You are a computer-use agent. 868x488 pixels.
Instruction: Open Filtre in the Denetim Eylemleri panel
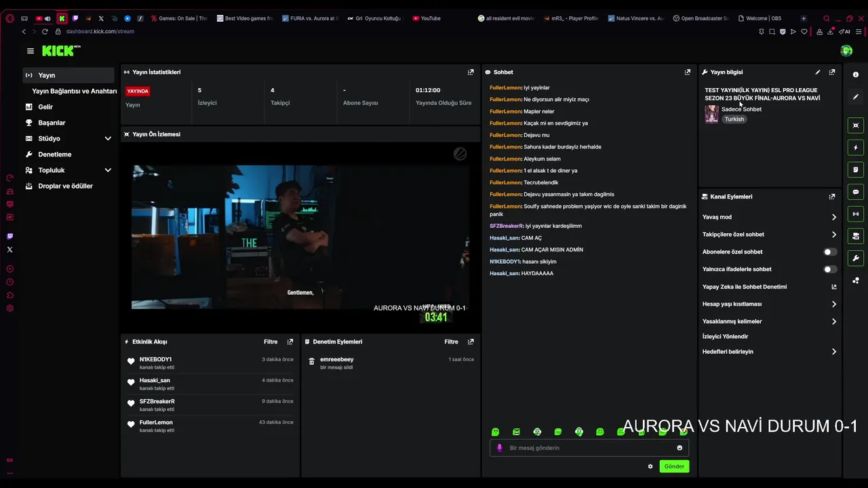pyautogui.click(x=451, y=342)
